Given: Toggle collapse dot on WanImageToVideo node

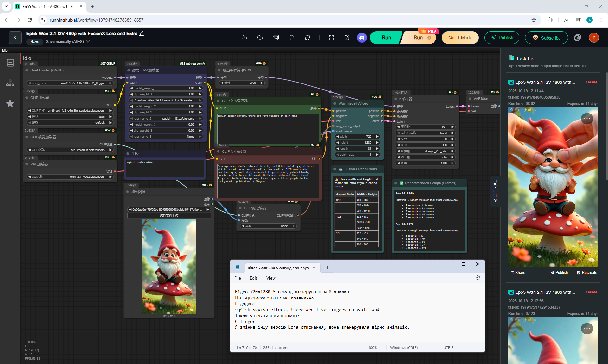Looking at the screenshot, I should point(335,103).
